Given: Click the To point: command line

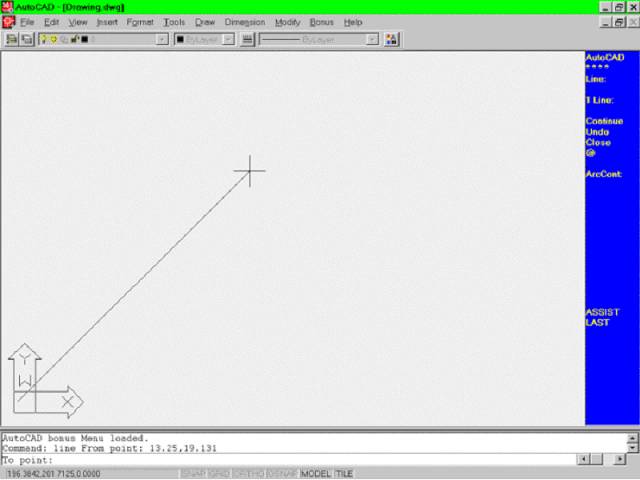Looking at the screenshot, I should coord(288,460).
